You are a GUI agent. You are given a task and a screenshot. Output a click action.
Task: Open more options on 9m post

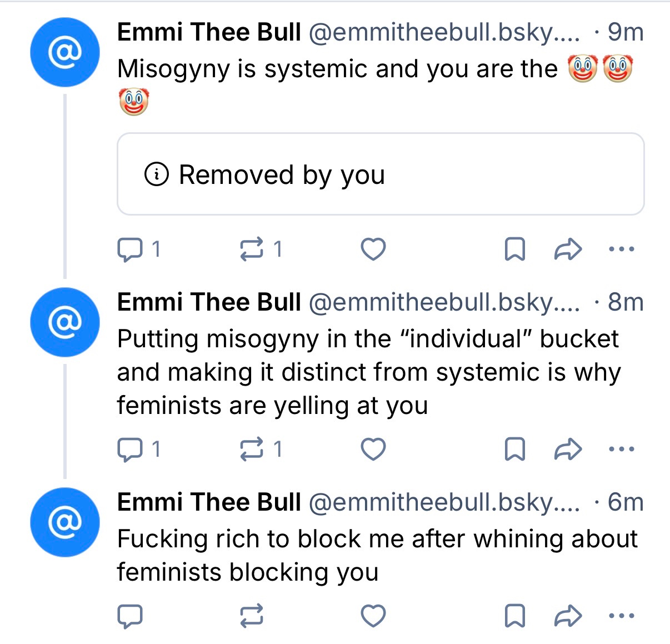(621, 249)
